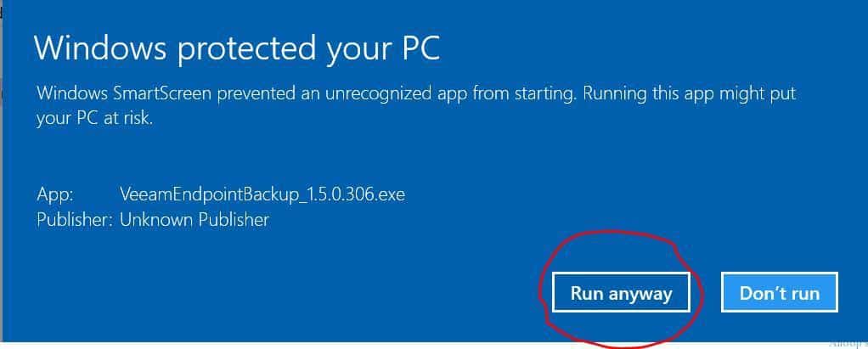Click the '1.5.0.306' version number in the file name
Viewport: 868px width, 349px height.
(338, 194)
